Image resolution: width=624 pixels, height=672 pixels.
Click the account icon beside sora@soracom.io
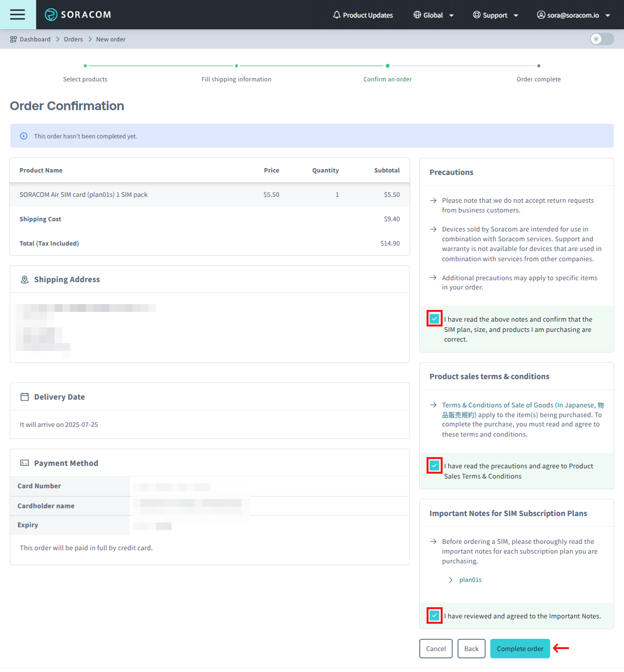(x=541, y=15)
